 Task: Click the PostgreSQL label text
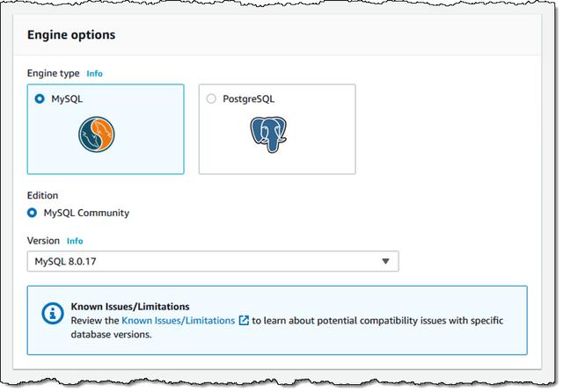249,99
